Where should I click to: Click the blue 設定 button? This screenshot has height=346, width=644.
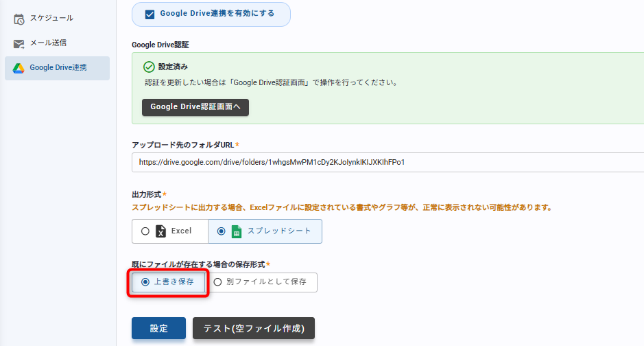pyautogui.click(x=158, y=328)
